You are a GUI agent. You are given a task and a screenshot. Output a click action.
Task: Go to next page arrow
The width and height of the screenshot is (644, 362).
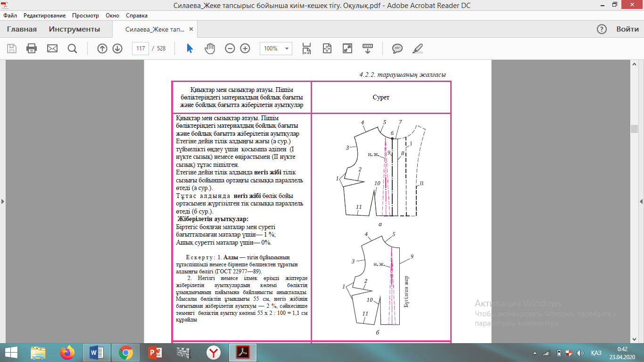[117, 49]
